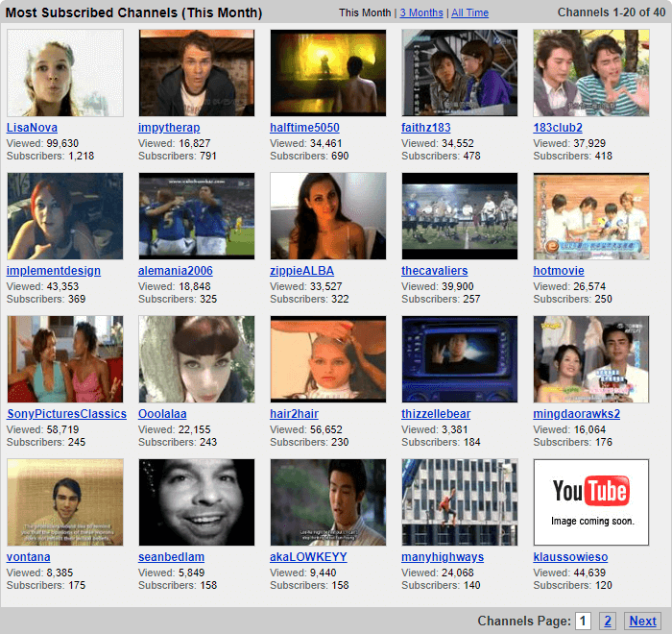This screenshot has width=672, height=634.
Task: Open the 183club2 channel thumbnail
Action: (591, 73)
